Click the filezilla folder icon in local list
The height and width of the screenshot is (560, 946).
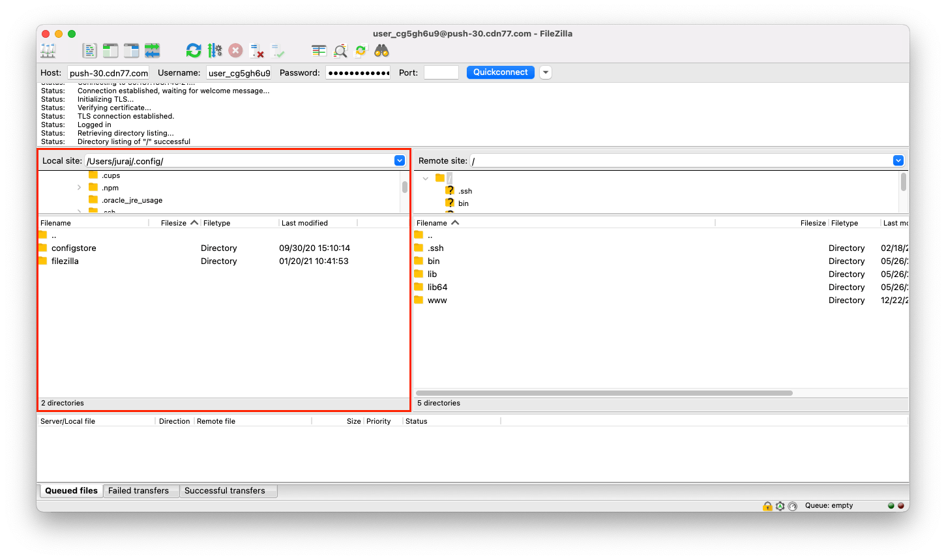pos(43,261)
